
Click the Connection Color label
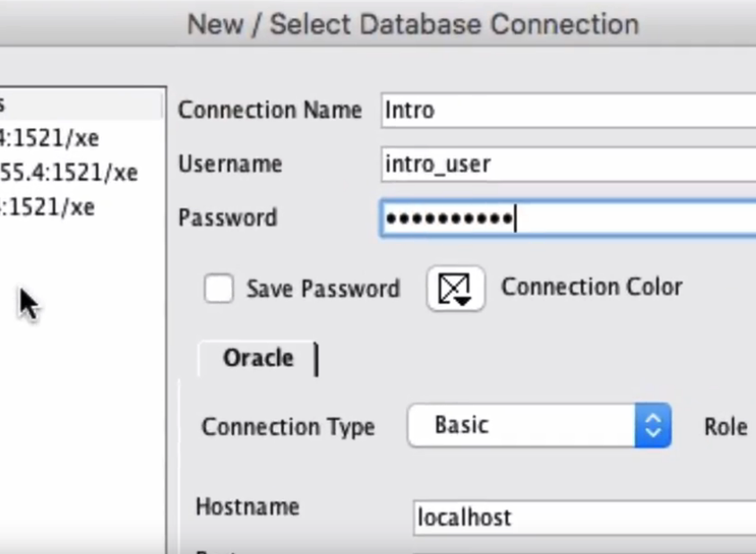[x=591, y=287]
